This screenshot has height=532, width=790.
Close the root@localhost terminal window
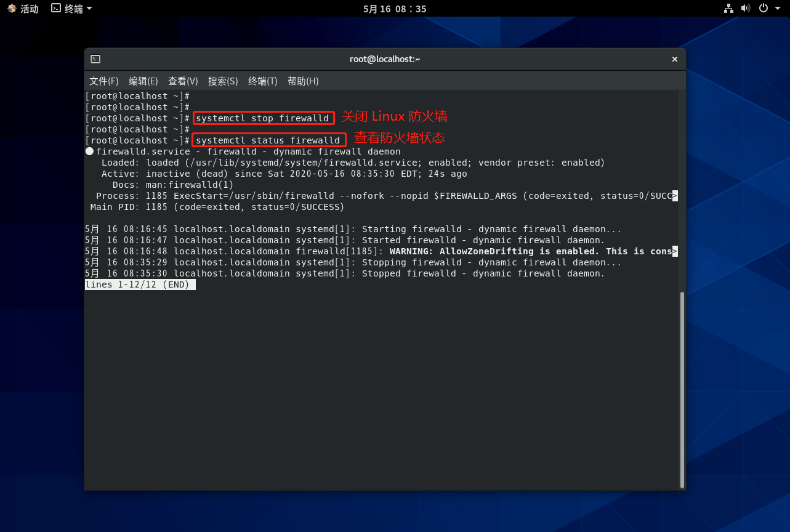coord(674,59)
